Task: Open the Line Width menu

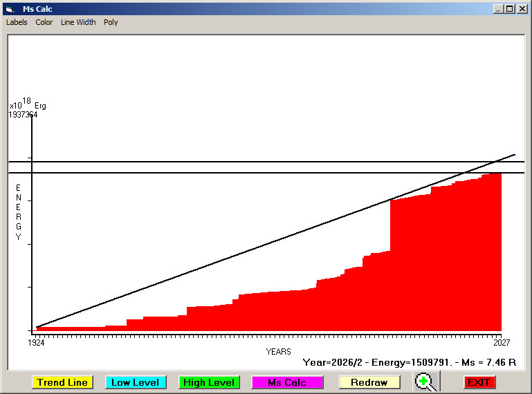Action: pyautogui.click(x=78, y=22)
